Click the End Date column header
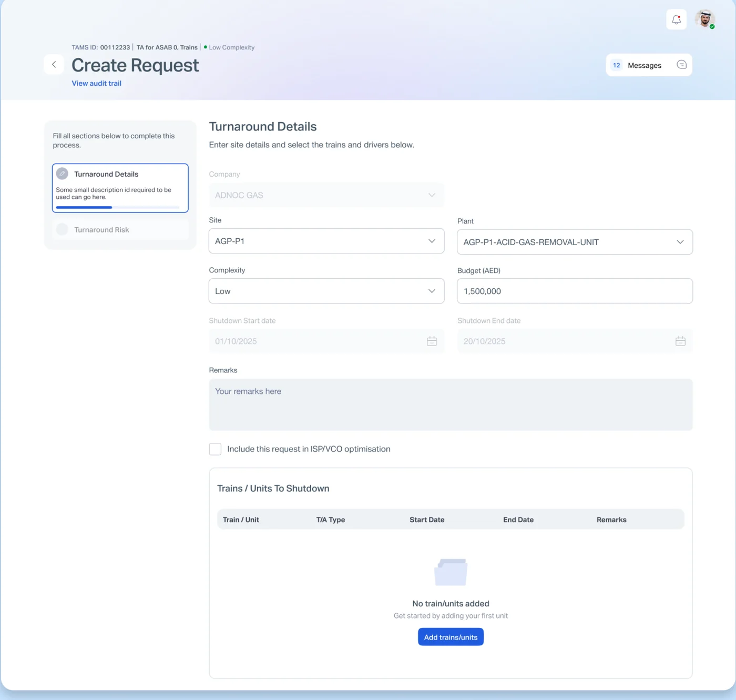 coord(518,520)
